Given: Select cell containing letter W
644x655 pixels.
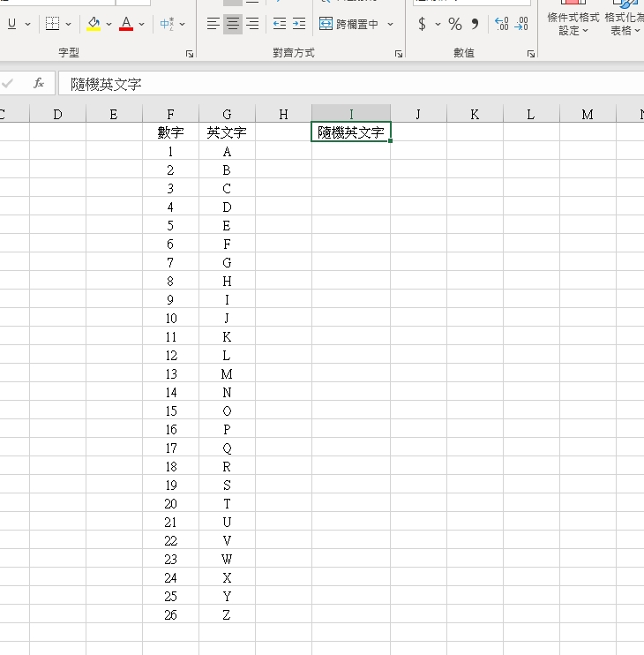Looking at the screenshot, I should click(x=227, y=560).
